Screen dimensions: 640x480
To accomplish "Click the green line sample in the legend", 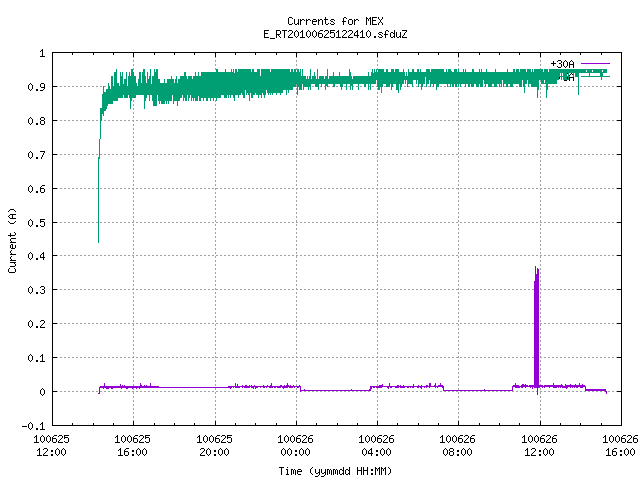I will coord(595,77).
